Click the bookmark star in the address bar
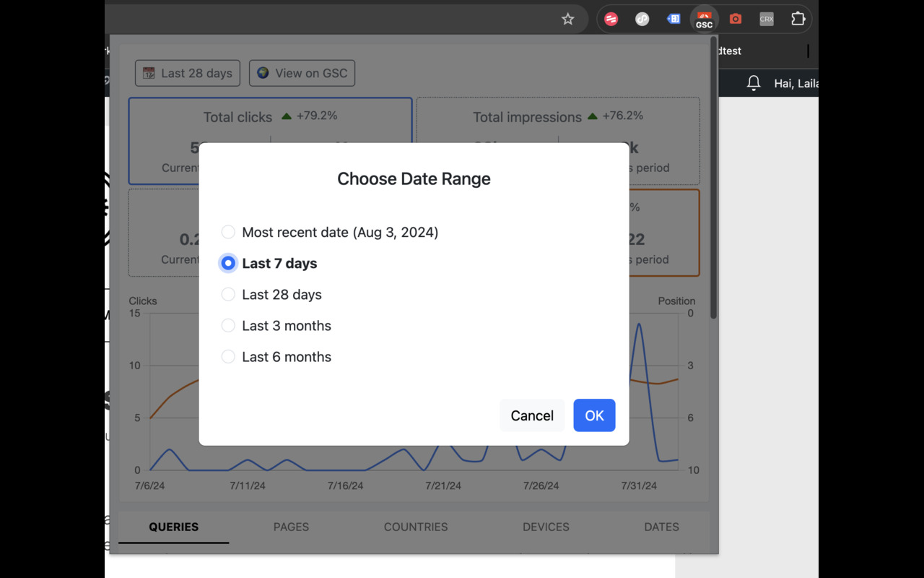 click(x=568, y=20)
